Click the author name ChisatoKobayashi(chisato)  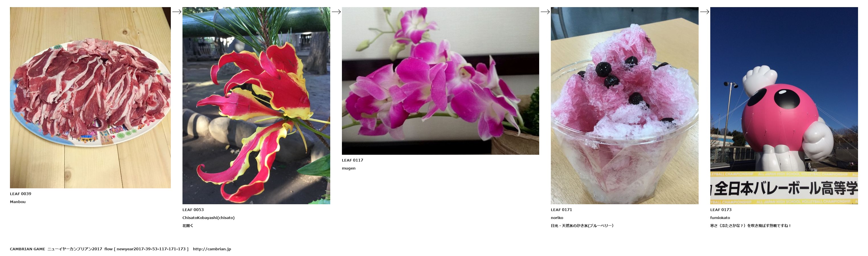point(209,218)
